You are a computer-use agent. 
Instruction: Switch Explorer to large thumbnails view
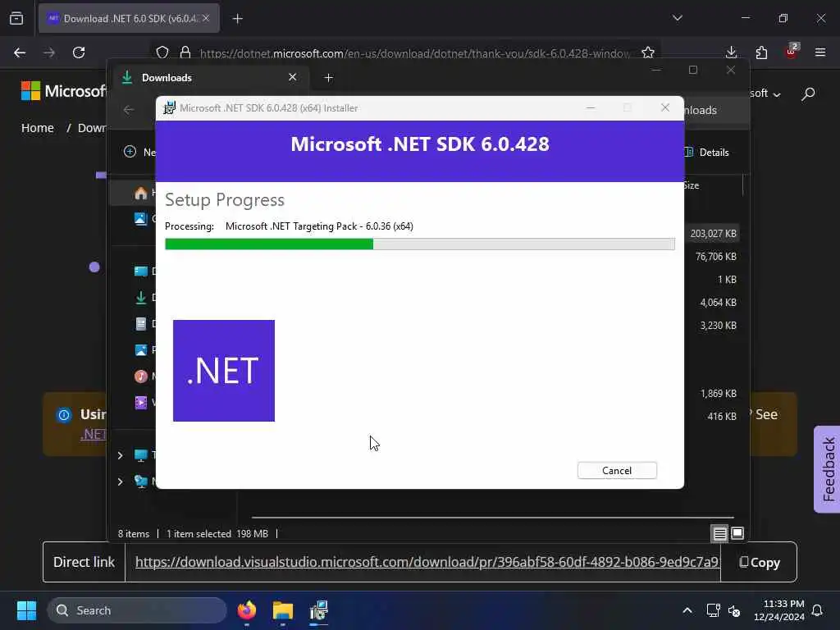coord(737,533)
